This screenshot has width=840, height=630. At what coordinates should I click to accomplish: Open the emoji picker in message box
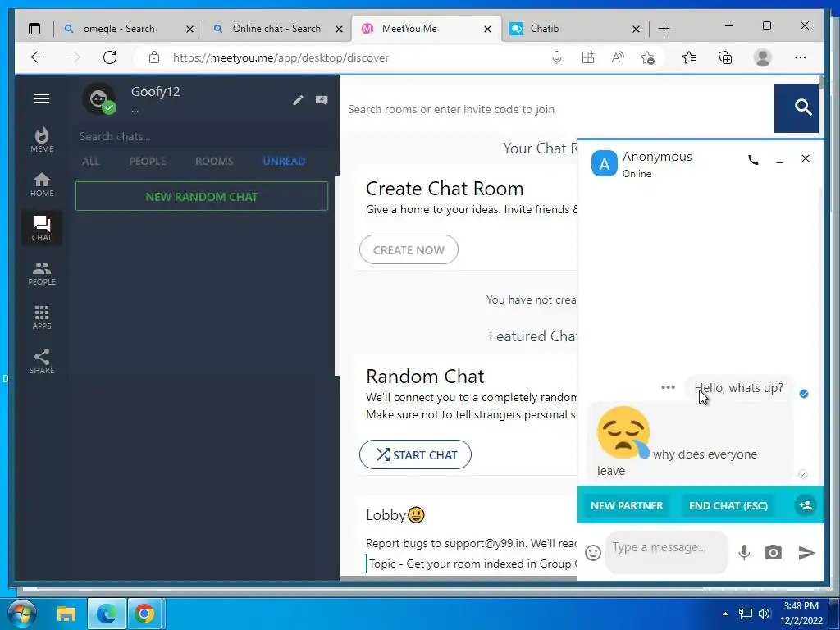(593, 553)
